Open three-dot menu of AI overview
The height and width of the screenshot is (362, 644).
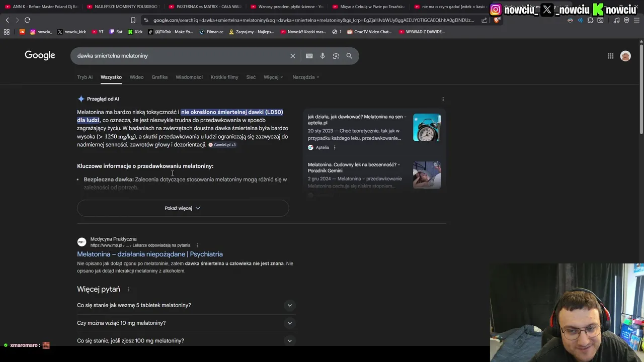pyautogui.click(x=443, y=99)
